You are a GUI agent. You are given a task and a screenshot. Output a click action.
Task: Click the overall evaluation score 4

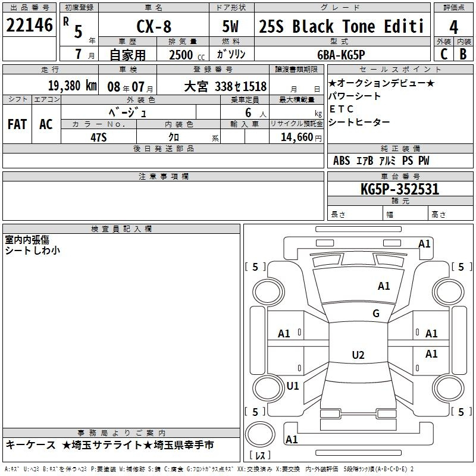point(453,27)
